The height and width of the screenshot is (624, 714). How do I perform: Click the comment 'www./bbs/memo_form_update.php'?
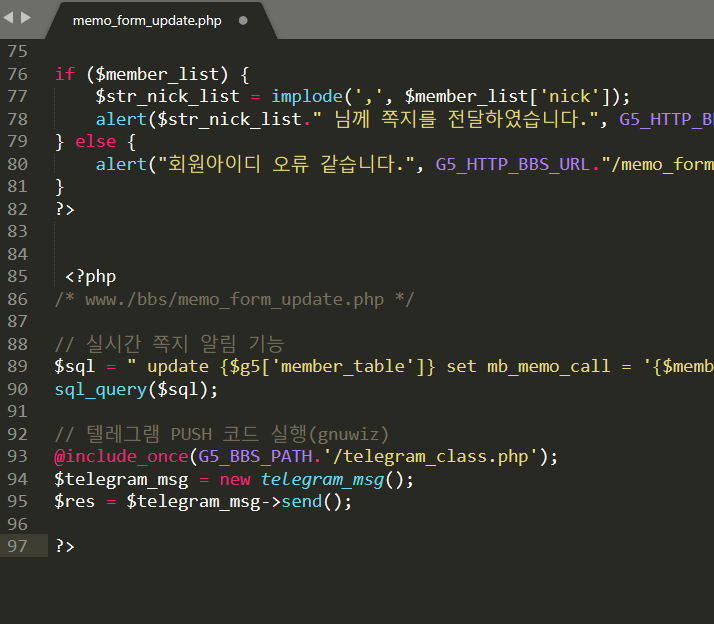pyautogui.click(x=235, y=299)
